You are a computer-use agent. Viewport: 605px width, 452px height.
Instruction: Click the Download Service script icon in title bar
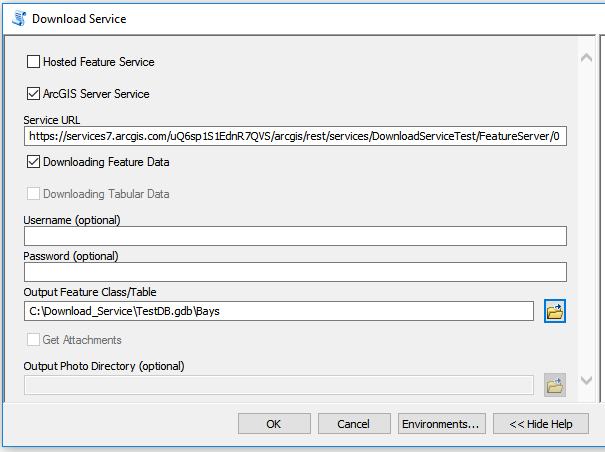(x=18, y=18)
